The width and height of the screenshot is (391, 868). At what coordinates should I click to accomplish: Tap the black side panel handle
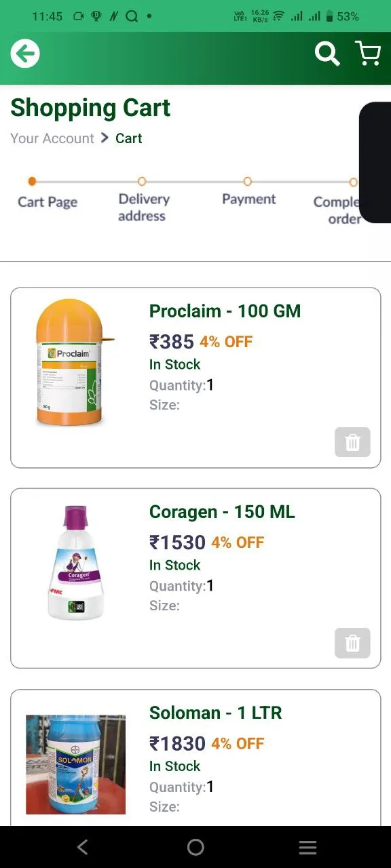[375, 162]
